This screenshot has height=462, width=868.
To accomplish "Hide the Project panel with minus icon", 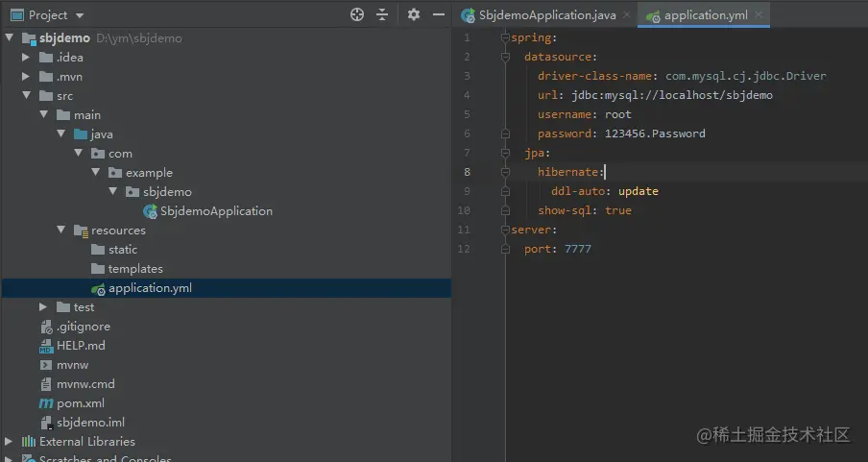I will pos(439,15).
